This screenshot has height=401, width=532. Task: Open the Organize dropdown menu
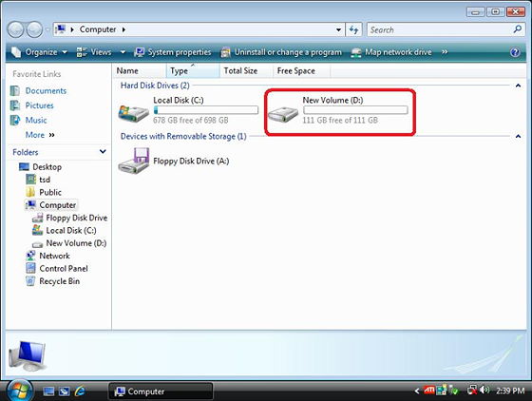39,52
